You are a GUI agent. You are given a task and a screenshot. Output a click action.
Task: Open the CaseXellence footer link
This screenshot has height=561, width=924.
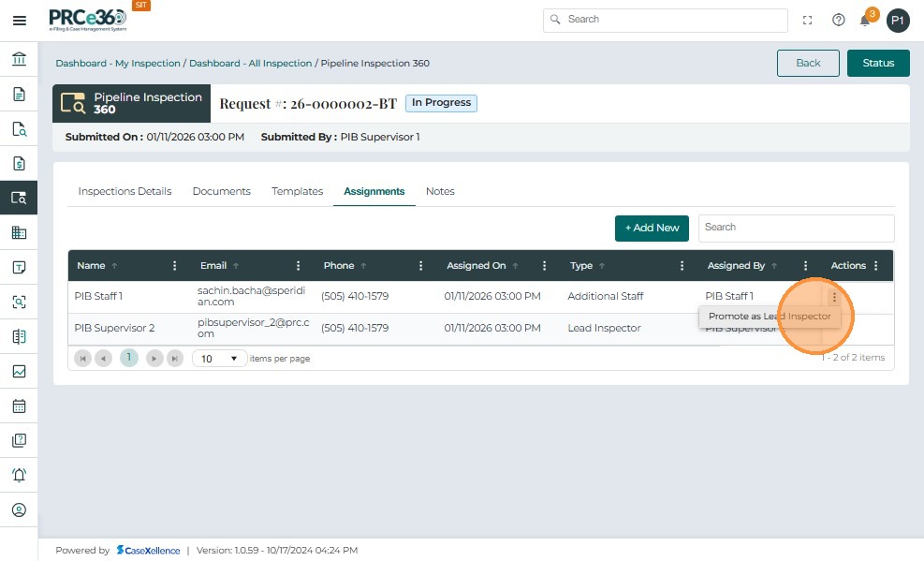(149, 551)
